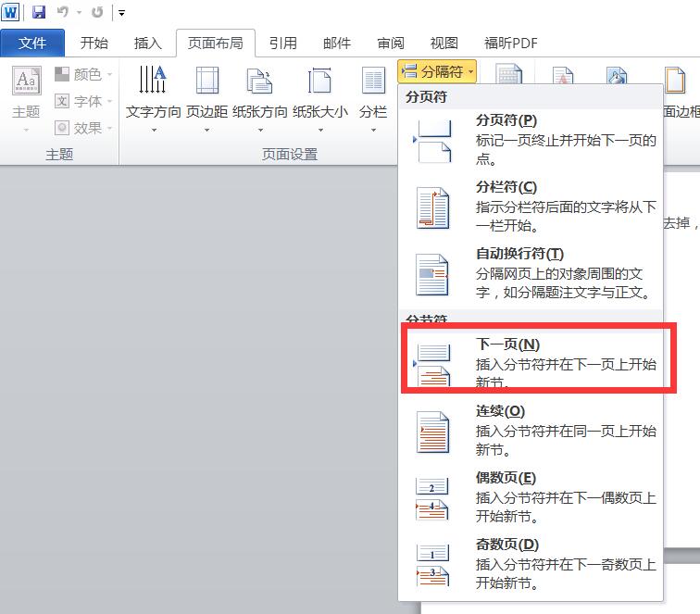The width and height of the screenshot is (700, 614).
Task: Open the 纸张大小 paper size menu
Action: click(x=320, y=99)
